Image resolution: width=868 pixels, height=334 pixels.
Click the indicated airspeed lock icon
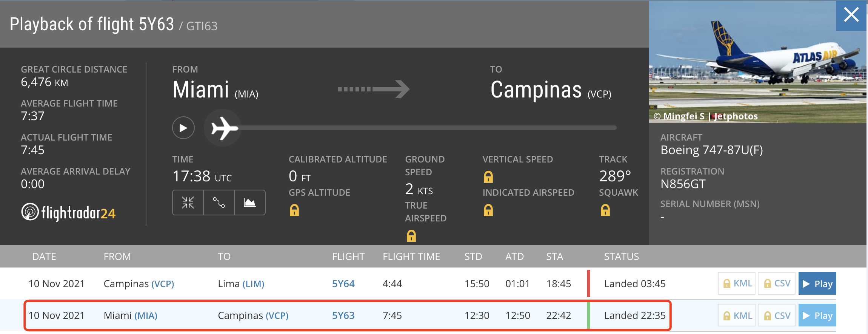pyautogui.click(x=488, y=210)
